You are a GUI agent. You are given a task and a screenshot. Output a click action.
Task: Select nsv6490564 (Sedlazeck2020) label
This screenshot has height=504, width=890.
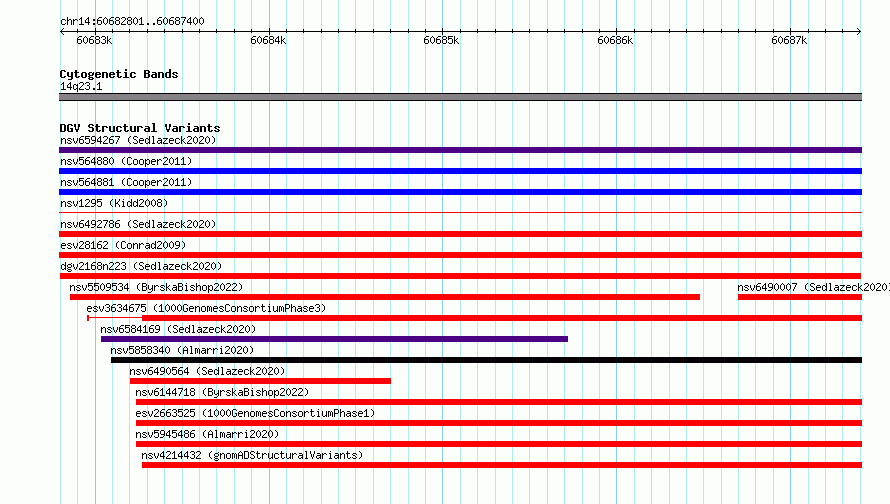point(207,371)
